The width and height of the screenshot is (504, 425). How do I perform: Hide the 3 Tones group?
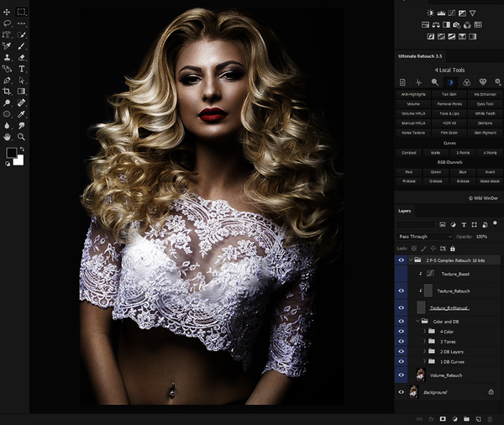click(x=402, y=341)
